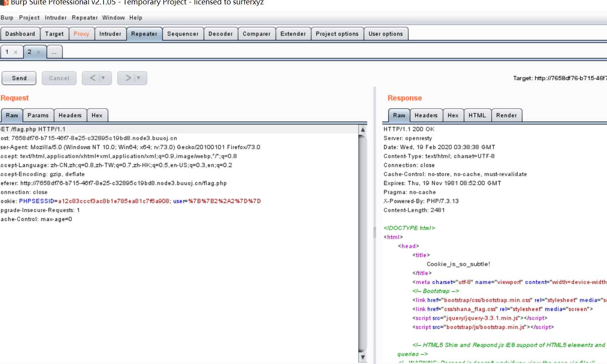This screenshot has width=607, height=364.
Task: Open the Burp menu
Action: [x=7, y=18]
